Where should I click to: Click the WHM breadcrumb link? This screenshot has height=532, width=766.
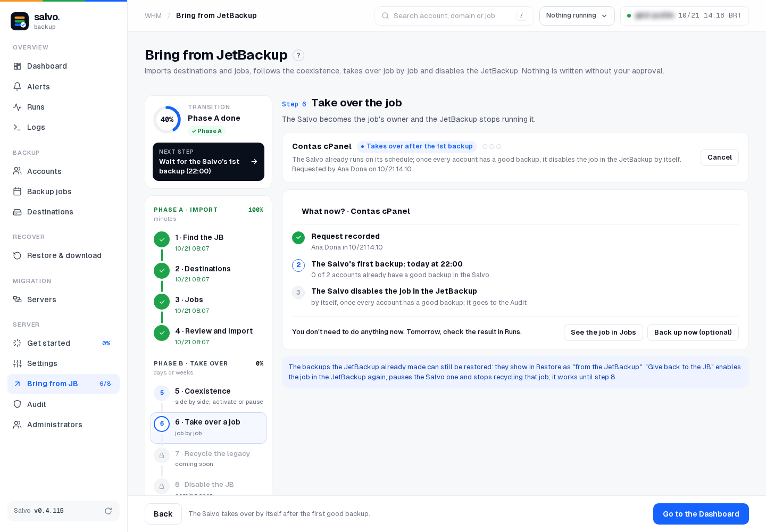(x=153, y=16)
